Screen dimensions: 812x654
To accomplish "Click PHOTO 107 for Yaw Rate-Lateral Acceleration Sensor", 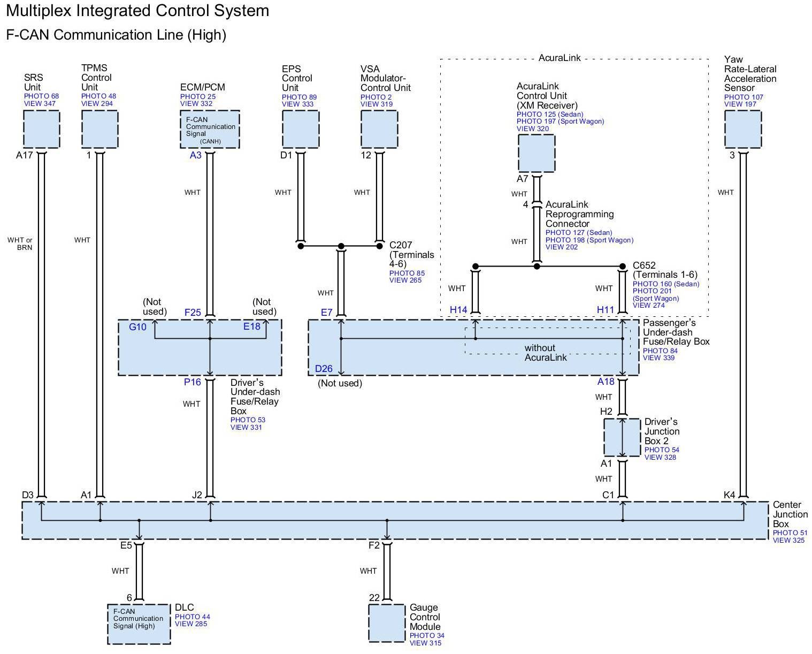I will [x=744, y=97].
